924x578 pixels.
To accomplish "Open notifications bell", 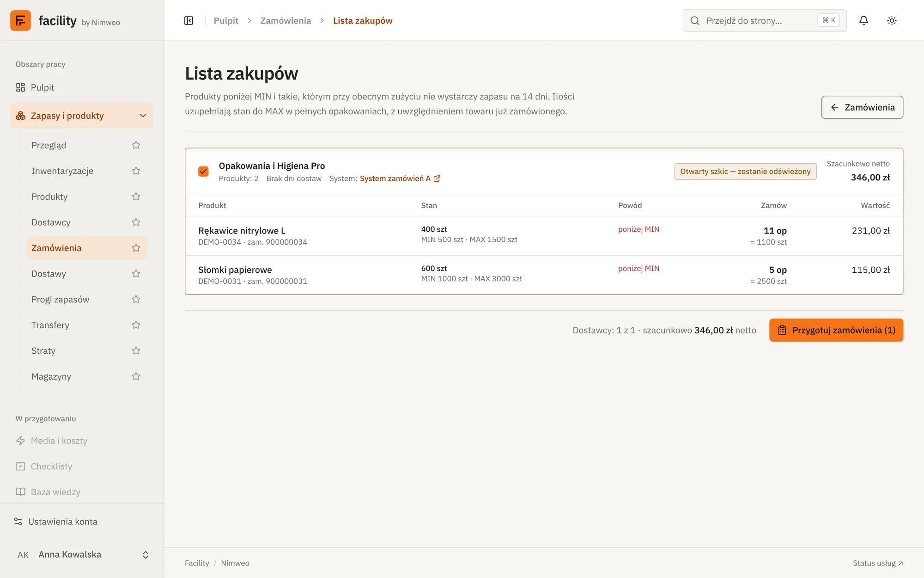I will tap(863, 20).
